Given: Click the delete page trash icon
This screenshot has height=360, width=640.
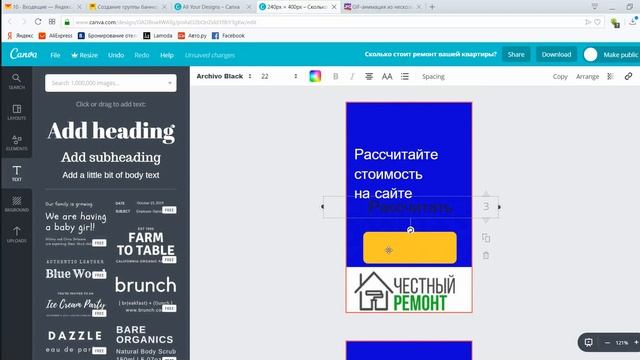Looking at the screenshot, I should (486, 256).
